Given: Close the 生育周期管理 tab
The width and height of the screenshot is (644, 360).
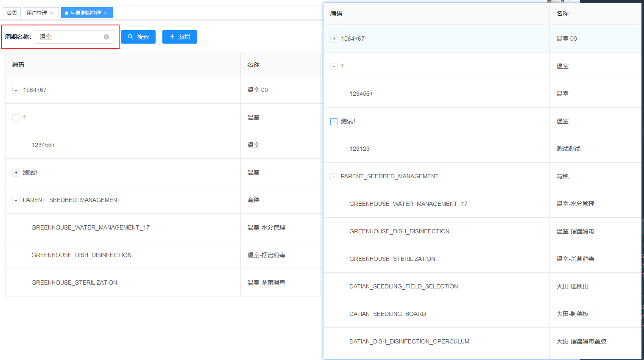Looking at the screenshot, I should 106,13.
